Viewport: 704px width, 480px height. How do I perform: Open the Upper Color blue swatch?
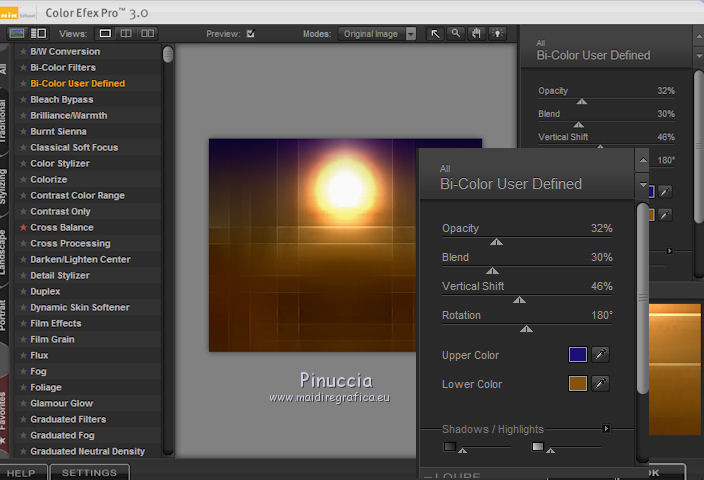(x=577, y=355)
